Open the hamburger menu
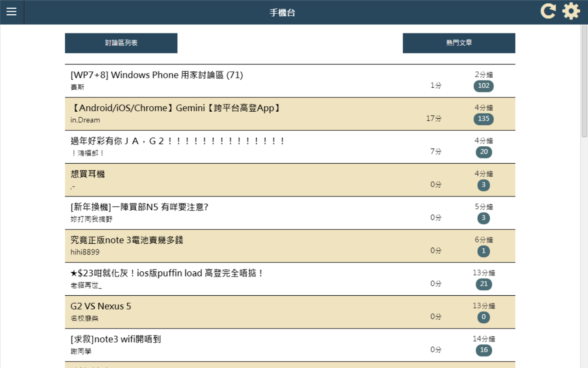Screen dimensions: 588x368 pyautogui.click(x=11, y=12)
